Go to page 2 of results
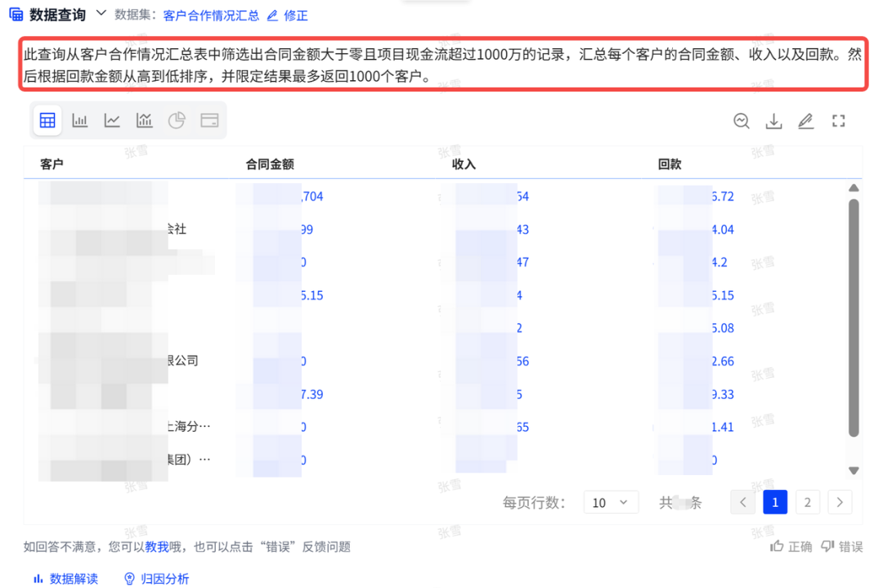 pos(807,502)
